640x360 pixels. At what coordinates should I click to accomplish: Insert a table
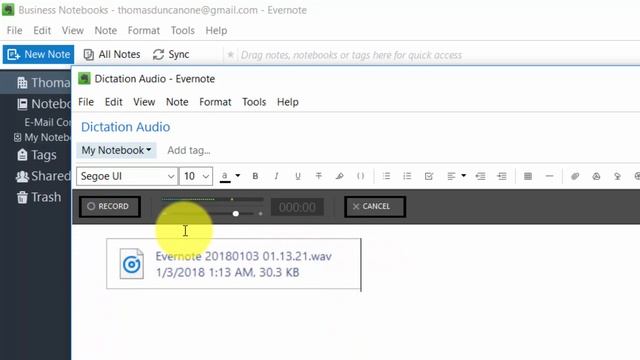[528, 176]
